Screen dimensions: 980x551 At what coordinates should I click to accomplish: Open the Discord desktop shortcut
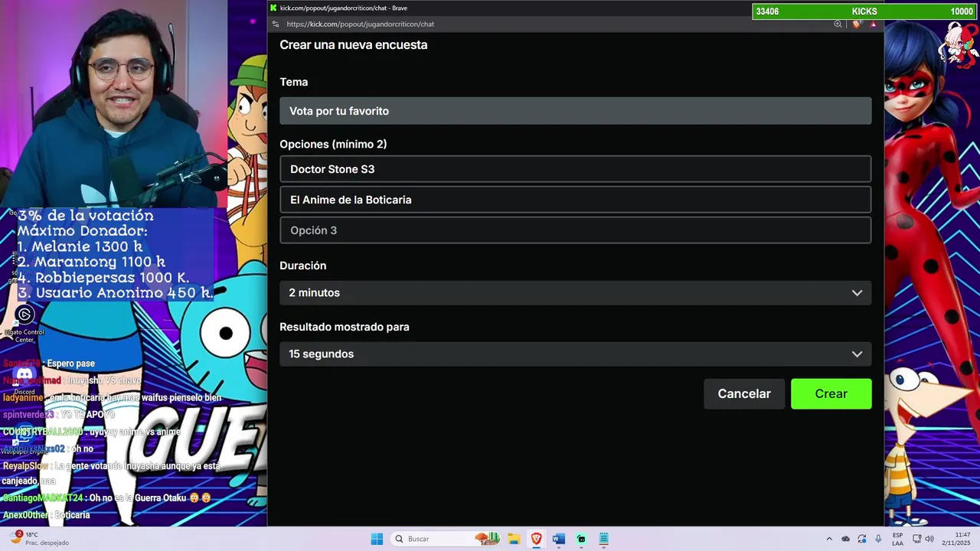tap(24, 379)
